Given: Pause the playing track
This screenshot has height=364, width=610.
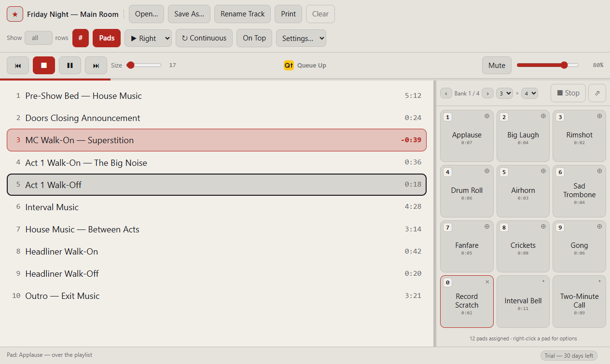Looking at the screenshot, I should pyautogui.click(x=70, y=66).
